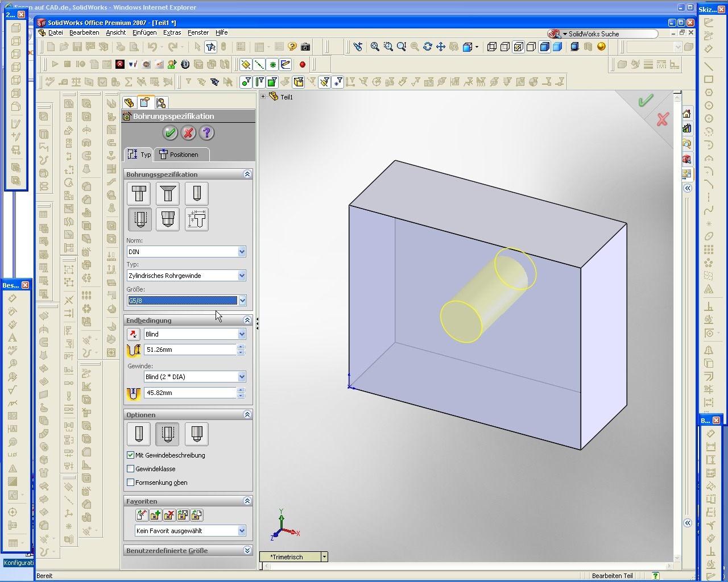Click the 51.26mm hole depth field
Screen dimensions: 728x582
pyautogui.click(x=190, y=350)
